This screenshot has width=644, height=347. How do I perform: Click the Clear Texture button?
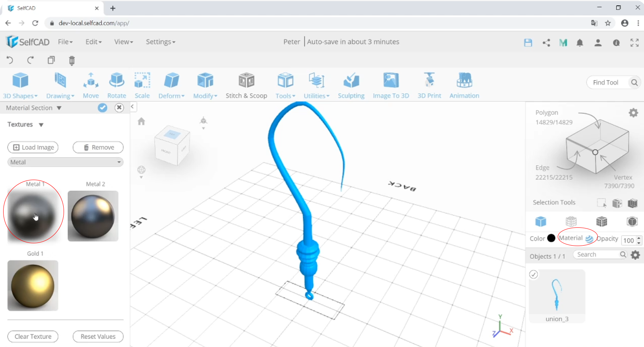33,337
